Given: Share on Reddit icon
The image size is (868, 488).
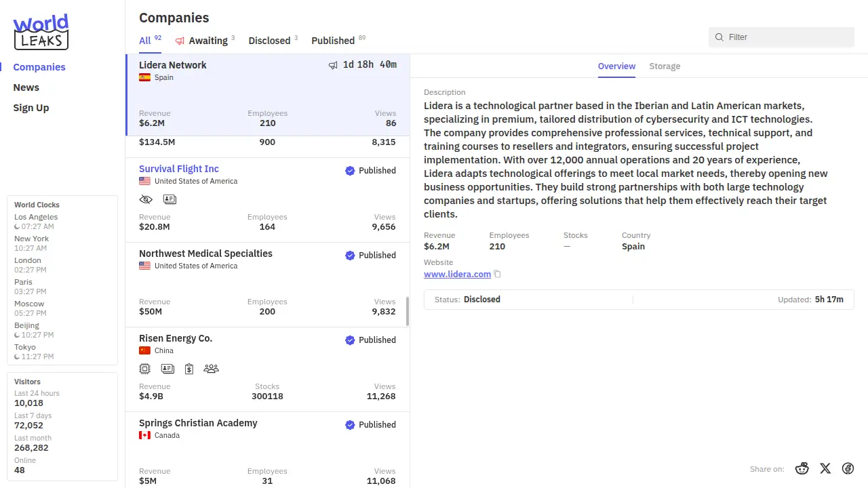Looking at the screenshot, I should [802, 468].
